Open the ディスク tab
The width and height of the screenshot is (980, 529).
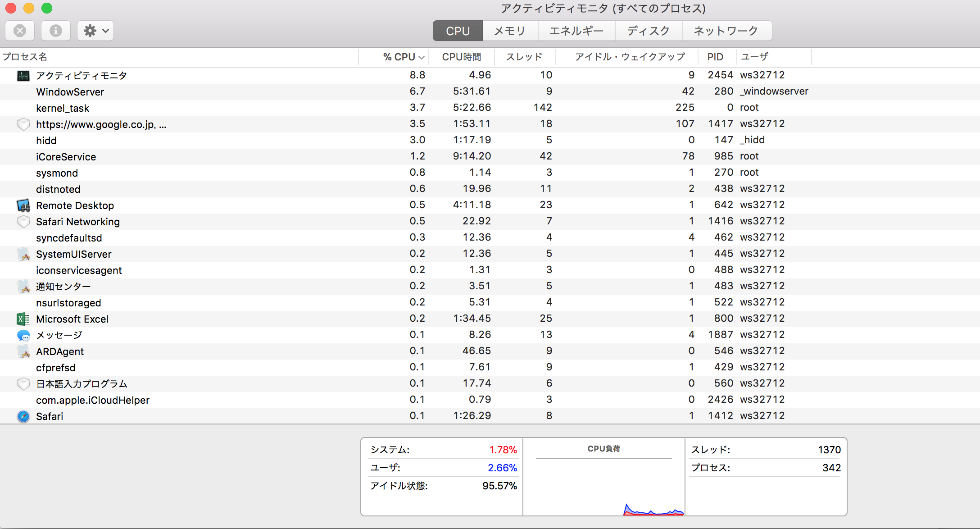[649, 31]
